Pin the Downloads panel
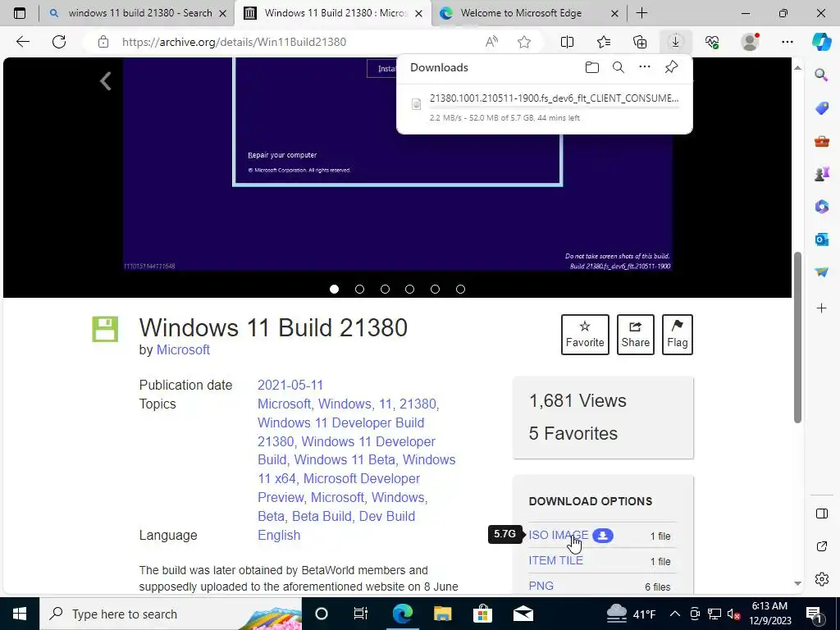Viewport: 840px width, 630px height. 671,67
